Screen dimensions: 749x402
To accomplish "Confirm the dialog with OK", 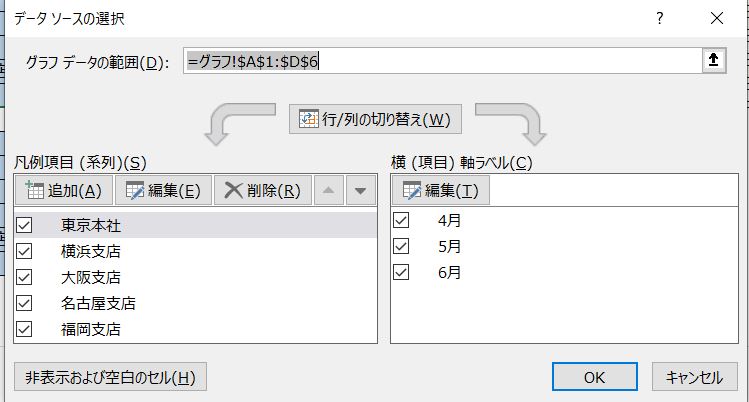I will 595,377.
